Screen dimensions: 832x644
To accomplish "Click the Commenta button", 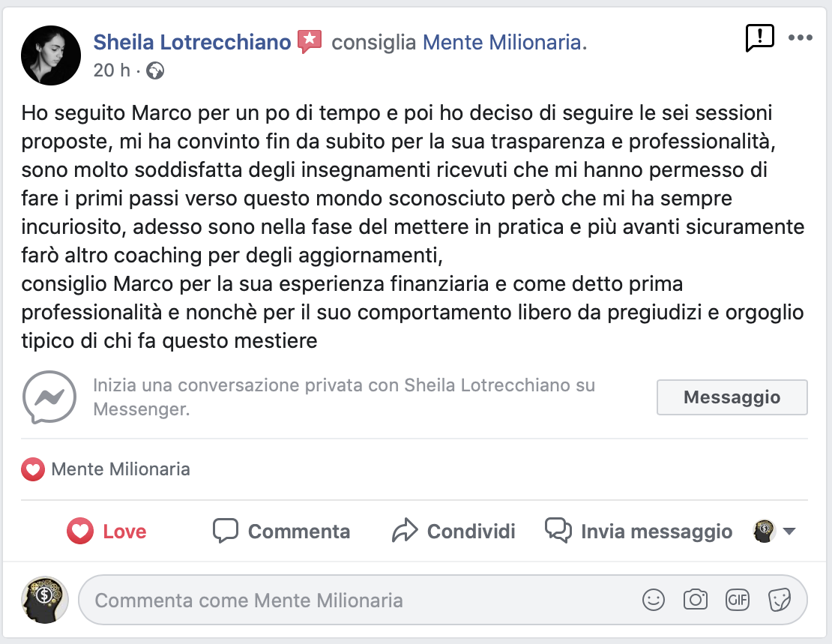I will pyautogui.click(x=282, y=532).
